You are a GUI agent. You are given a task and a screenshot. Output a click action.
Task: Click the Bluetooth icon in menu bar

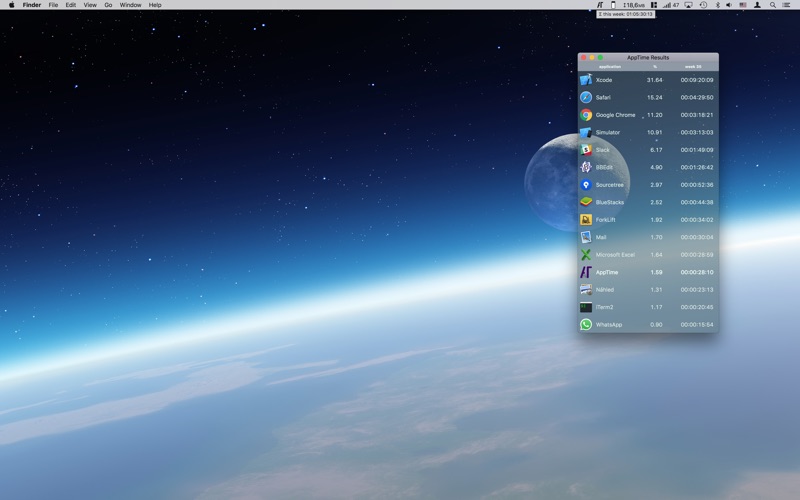click(x=717, y=5)
